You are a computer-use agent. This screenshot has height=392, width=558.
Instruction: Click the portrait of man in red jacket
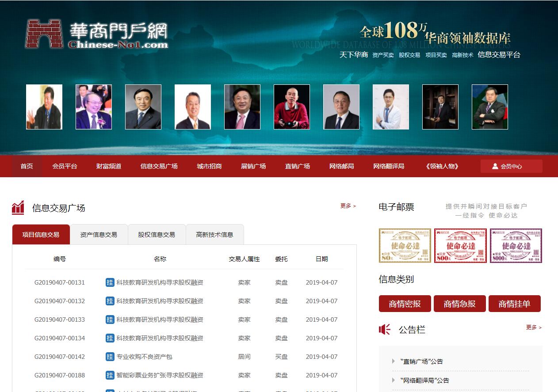[x=292, y=107]
